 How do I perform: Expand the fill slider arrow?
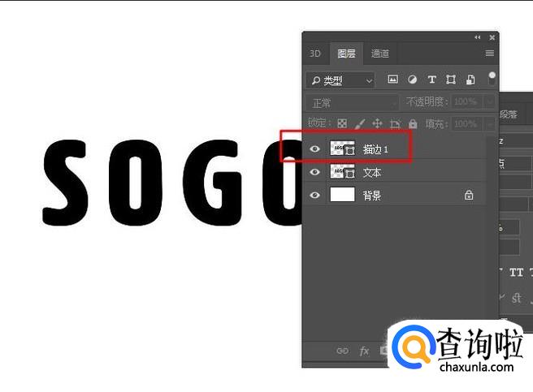coord(489,123)
